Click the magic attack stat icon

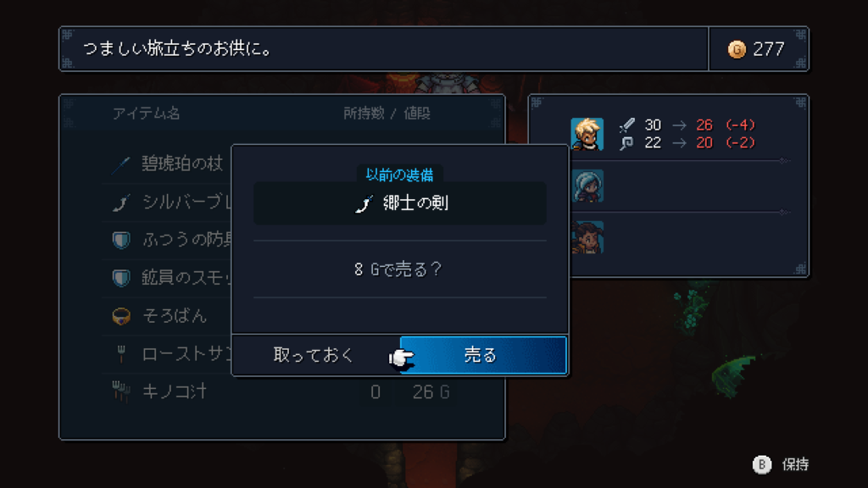coord(626,143)
